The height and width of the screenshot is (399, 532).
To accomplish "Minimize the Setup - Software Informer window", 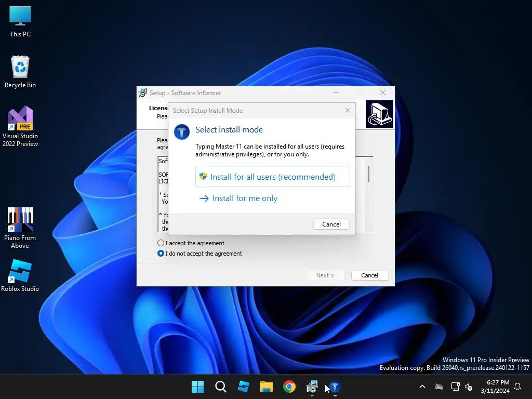I will (x=336, y=92).
